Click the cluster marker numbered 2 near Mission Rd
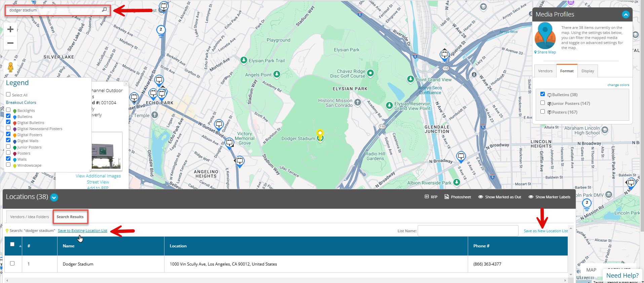 [587, 203]
